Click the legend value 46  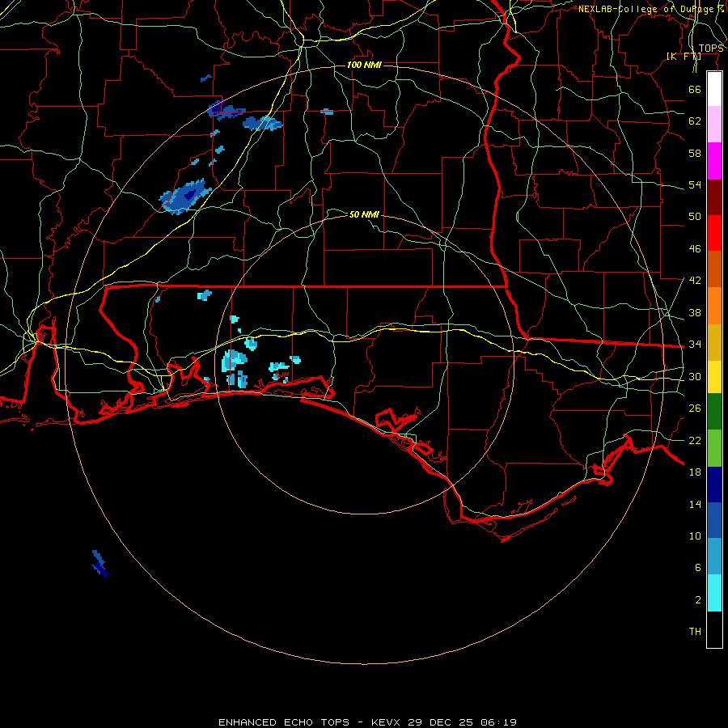click(x=695, y=249)
